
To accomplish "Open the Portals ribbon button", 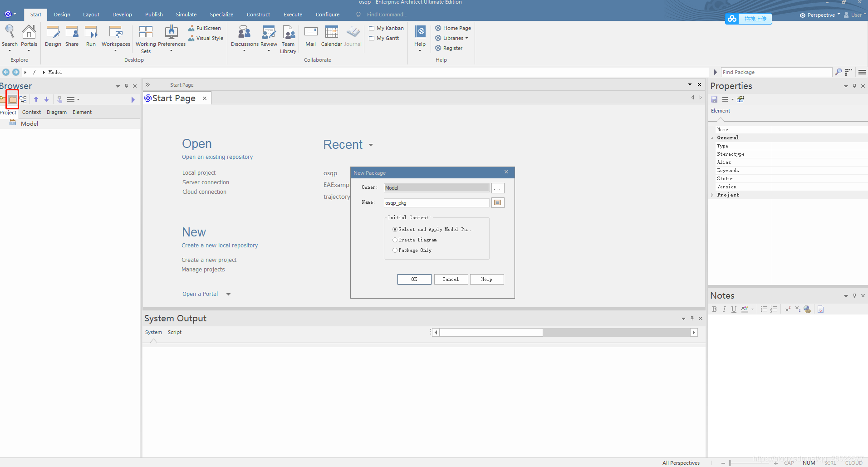I will (29, 36).
